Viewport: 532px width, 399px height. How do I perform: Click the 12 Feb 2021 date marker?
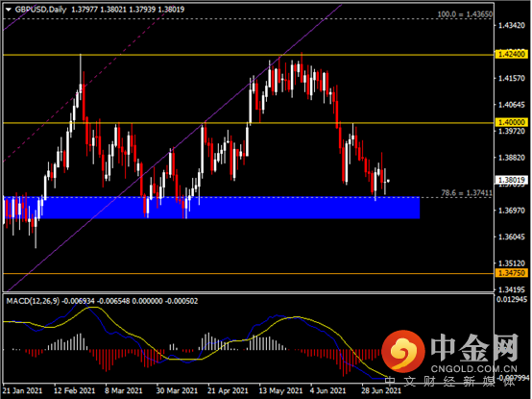point(75,391)
